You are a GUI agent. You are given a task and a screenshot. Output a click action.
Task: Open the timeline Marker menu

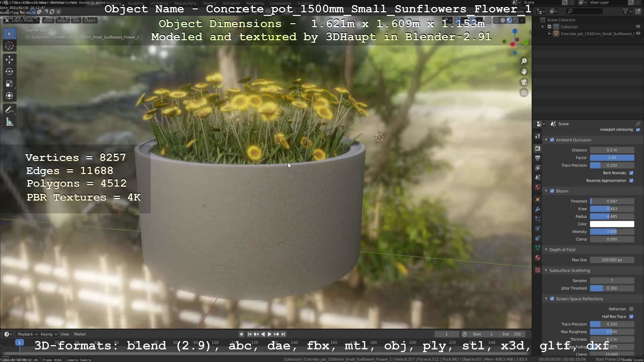(80, 334)
